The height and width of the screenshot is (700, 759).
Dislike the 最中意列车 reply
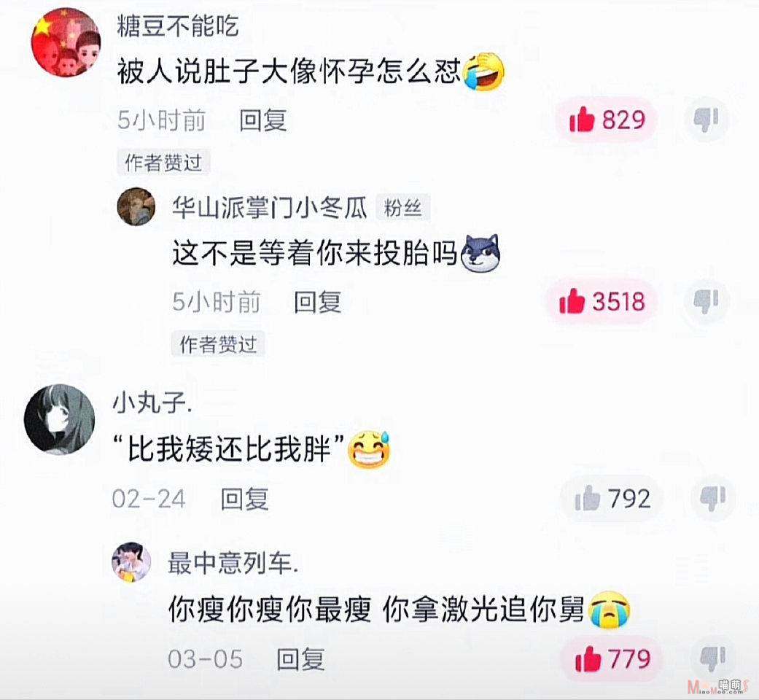pyautogui.click(x=713, y=659)
